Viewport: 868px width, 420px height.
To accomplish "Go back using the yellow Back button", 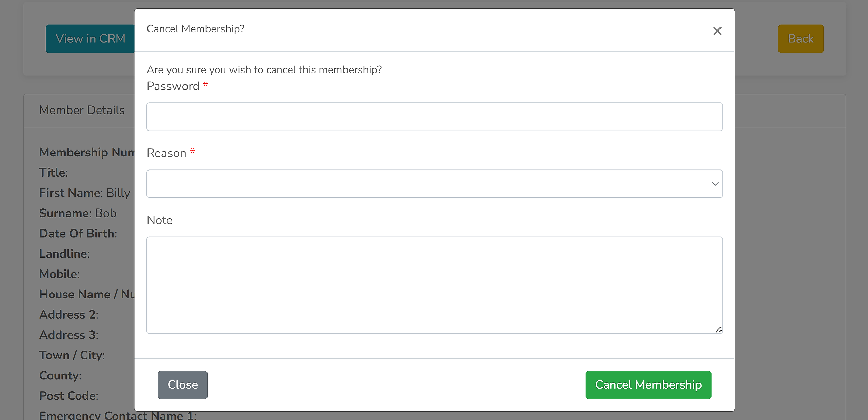I will click(x=801, y=39).
